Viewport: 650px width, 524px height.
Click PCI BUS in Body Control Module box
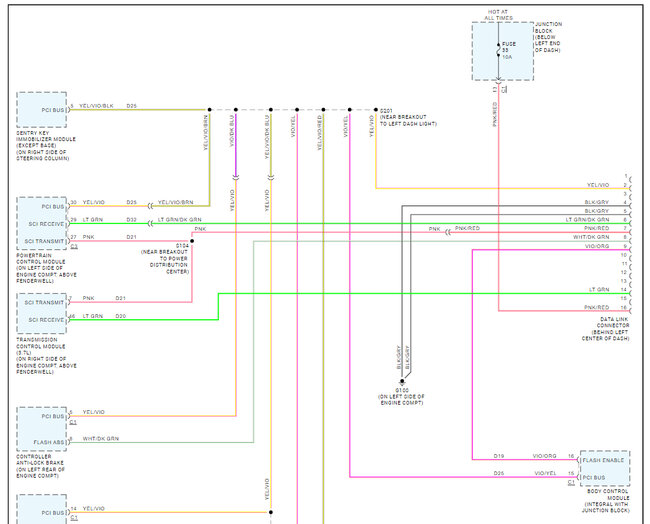(x=594, y=478)
